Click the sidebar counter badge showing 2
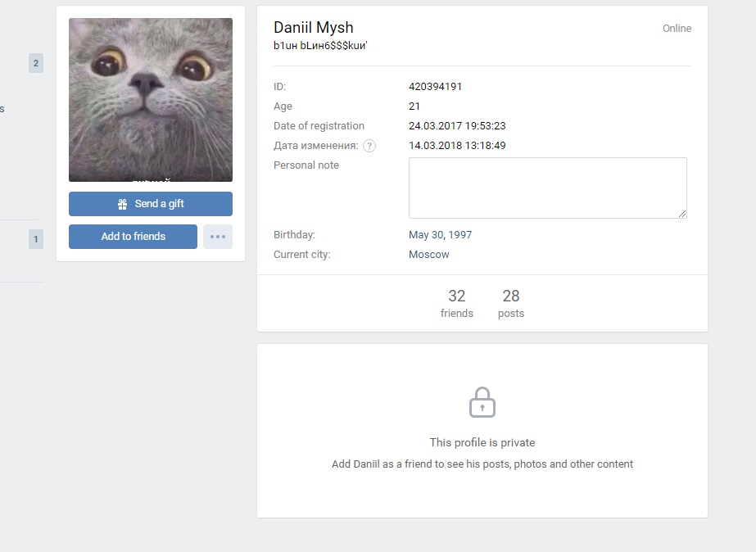This screenshot has width=756, height=552. click(x=35, y=63)
